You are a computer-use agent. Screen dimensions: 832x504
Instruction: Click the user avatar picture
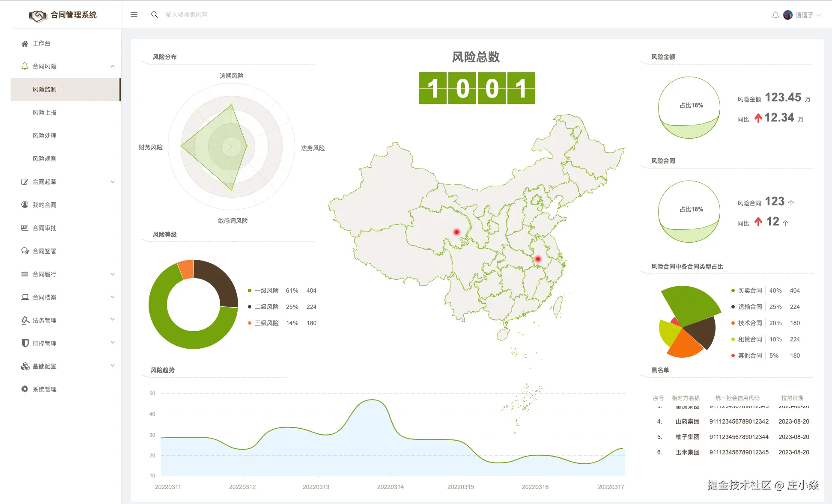(x=788, y=15)
